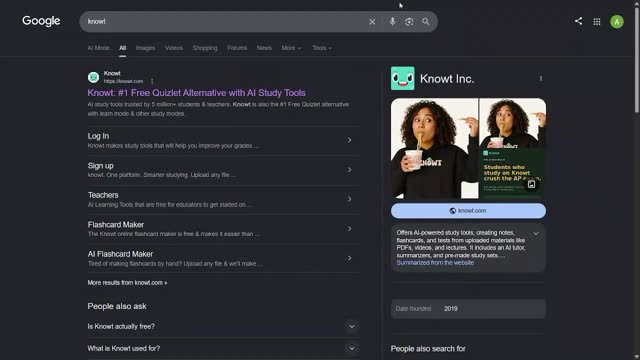This screenshot has height=360, width=640.
Task: Click the search input field containing knowt
Action: pyautogui.click(x=224, y=22)
